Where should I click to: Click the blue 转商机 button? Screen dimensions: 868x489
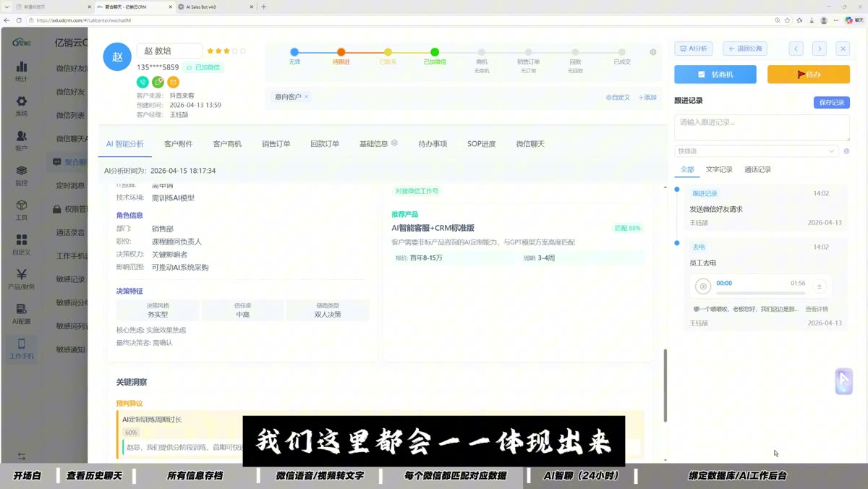pyautogui.click(x=715, y=75)
